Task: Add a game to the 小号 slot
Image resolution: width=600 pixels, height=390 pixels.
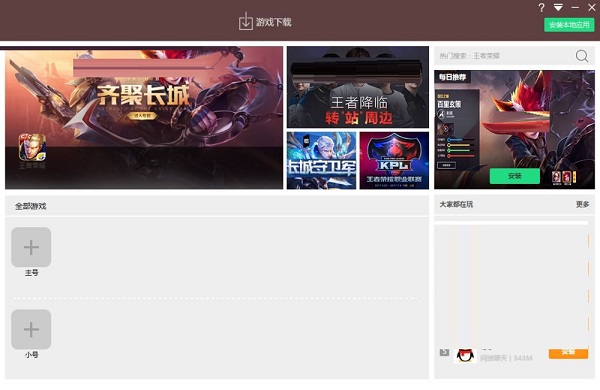Action: 31,329
